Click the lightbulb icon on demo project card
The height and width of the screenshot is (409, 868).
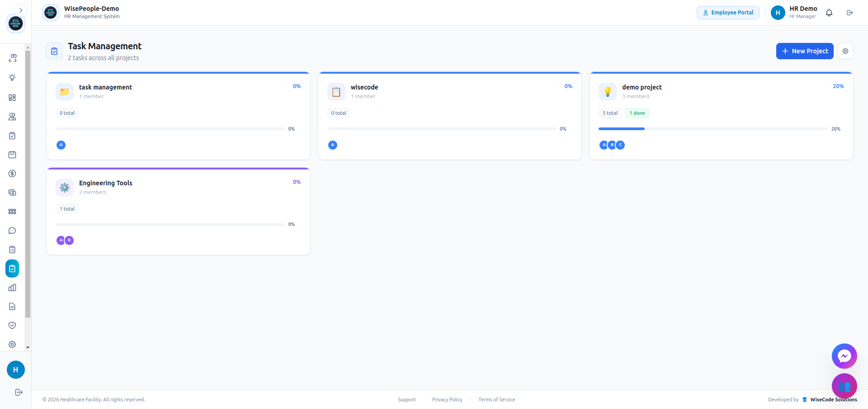[x=608, y=92]
